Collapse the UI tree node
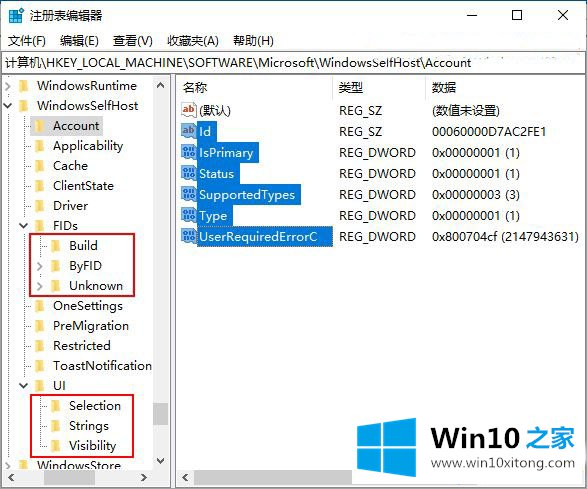The height and width of the screenshot is (489, 587). coord(24,385)
